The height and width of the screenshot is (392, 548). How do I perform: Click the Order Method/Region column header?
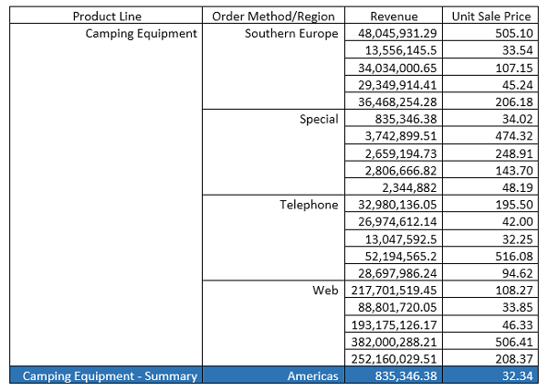click(273, 16)
